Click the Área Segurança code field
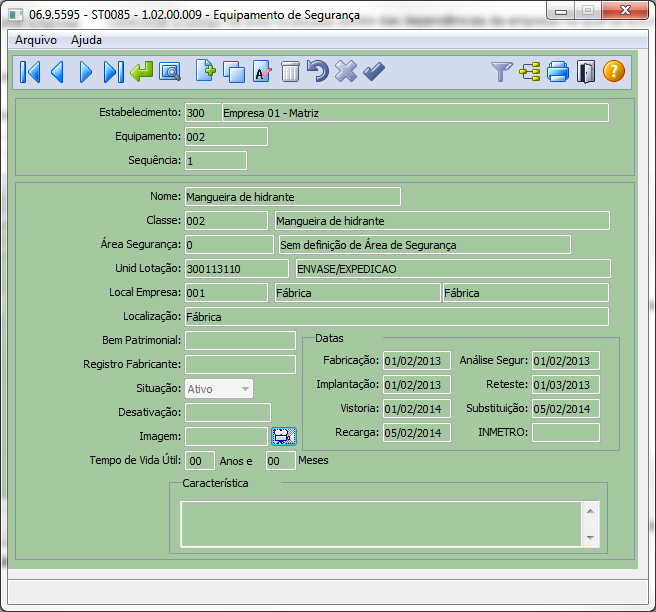 pos(229,245)
